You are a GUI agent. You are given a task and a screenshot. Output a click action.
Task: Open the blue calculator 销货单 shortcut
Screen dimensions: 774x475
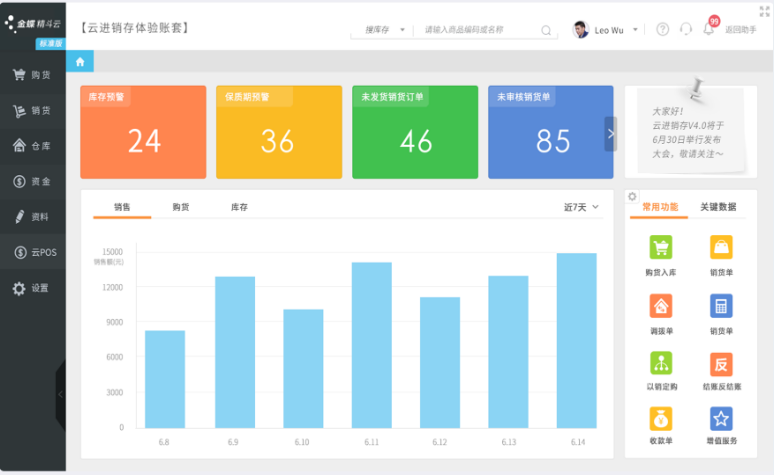click(x=721, y=306)
